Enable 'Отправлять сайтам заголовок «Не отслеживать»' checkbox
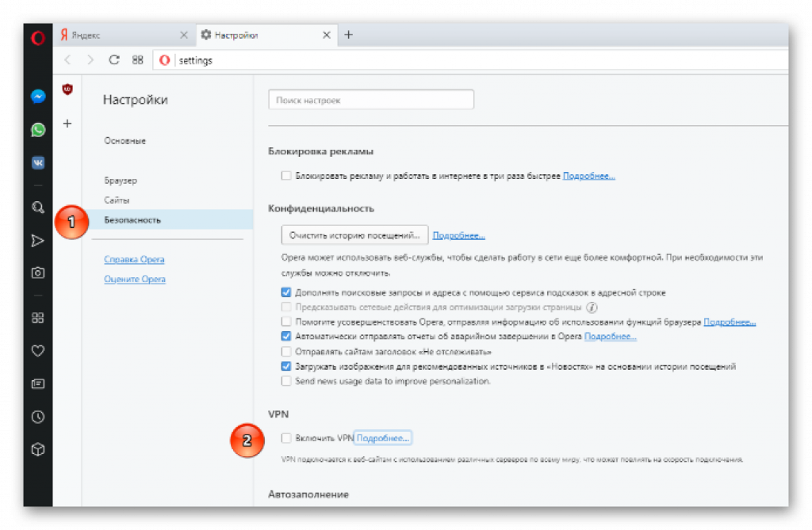The height and width of the screenshot is (530, 812). pos(286,351)
